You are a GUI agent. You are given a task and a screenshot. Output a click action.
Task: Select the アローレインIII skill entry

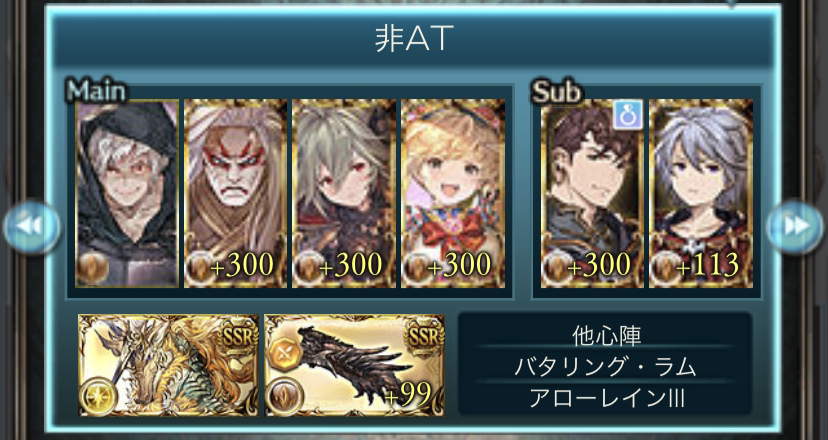(606, 398)
